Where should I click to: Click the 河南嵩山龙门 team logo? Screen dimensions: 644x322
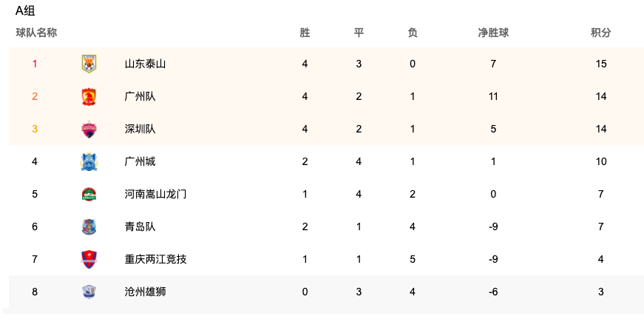pos(89,194)
